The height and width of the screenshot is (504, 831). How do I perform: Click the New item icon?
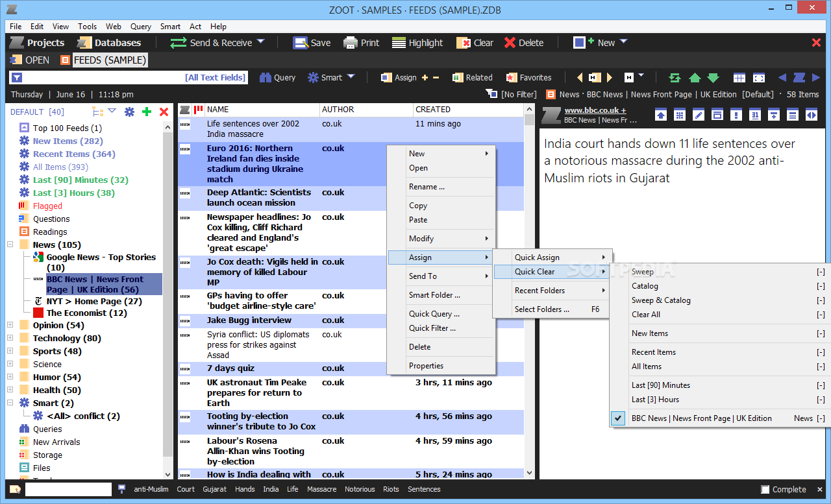click(x=580, y=43)
